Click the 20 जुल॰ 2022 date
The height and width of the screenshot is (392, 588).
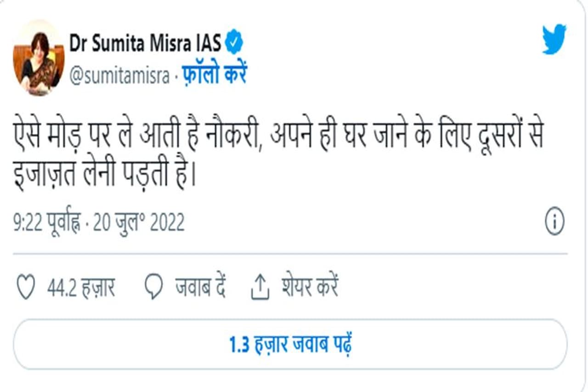click(139, 223)
